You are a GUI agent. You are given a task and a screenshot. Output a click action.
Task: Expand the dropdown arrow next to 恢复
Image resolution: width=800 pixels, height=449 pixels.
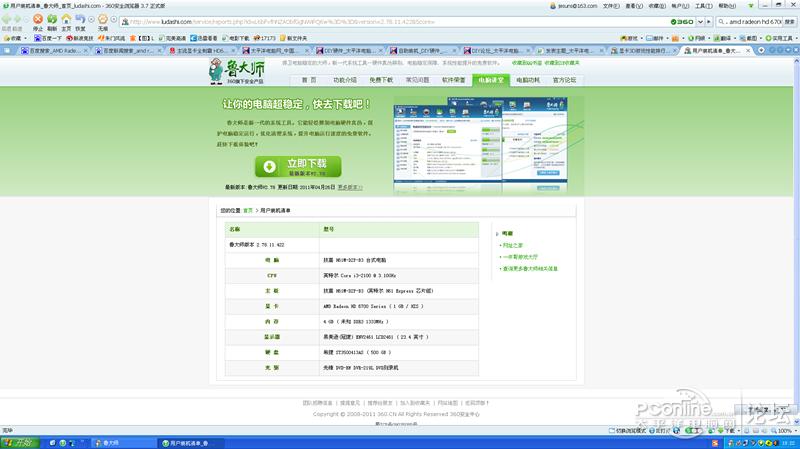pos(91,19)
